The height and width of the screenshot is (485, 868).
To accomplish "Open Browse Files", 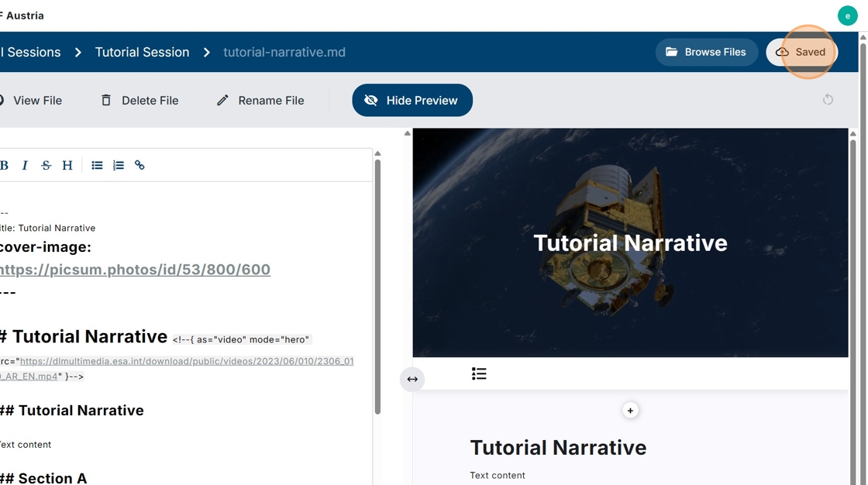I will point(706,52).
